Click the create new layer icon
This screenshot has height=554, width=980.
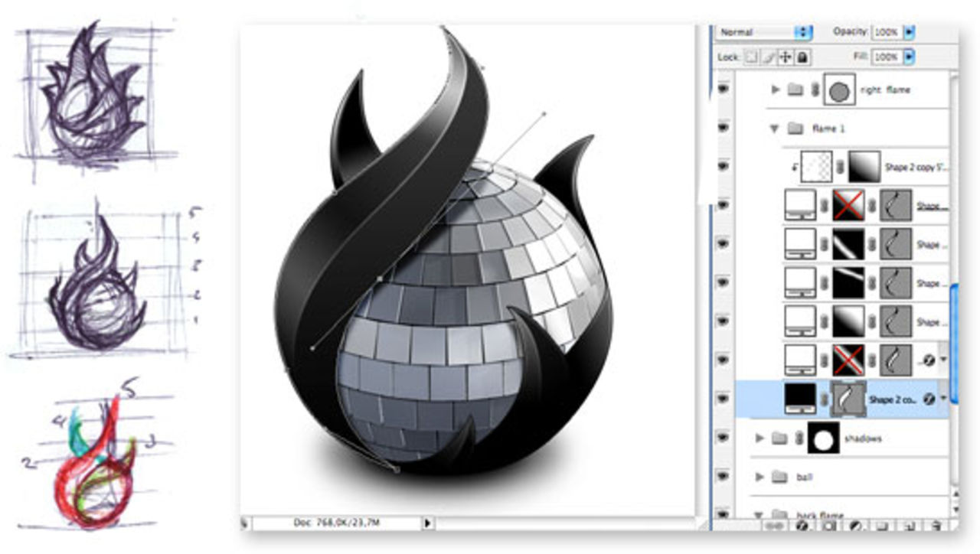pyautogui.click(x=910, y=526)
